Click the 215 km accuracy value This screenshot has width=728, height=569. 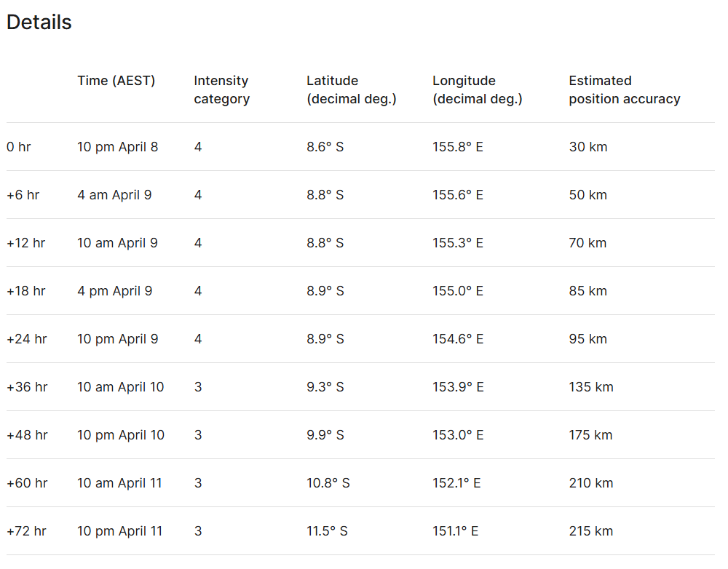(x=590, y=531)
